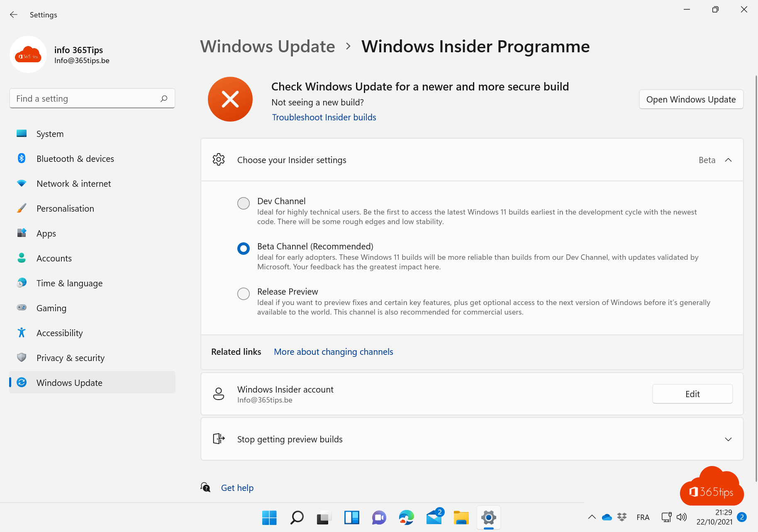
Task: Open the Windows Start menu
Action: (x=269, y=517)
